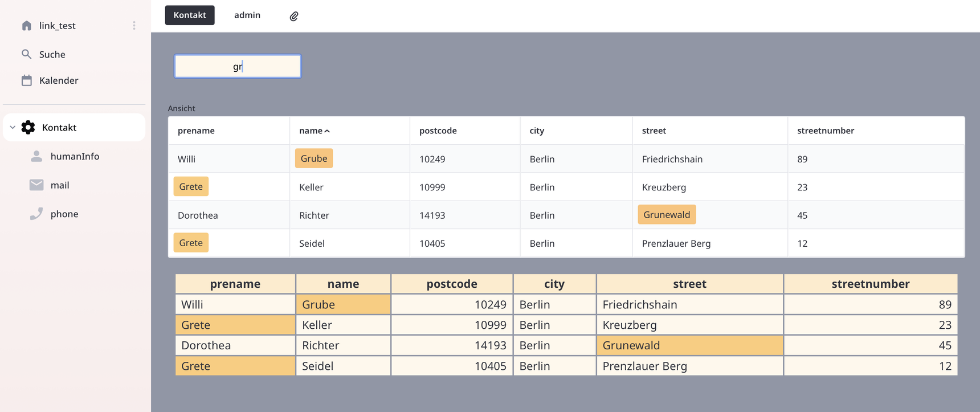Image resolution: width=980 pixels, height=412 pixels.
Task: Click the Grete tag in the Keller row
Action: tap(191, 187)
